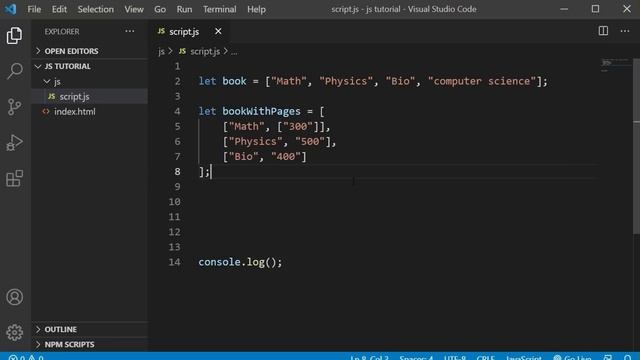Open the View menu
This screenshot has width=640, height=360.
(x=134, y=9)
